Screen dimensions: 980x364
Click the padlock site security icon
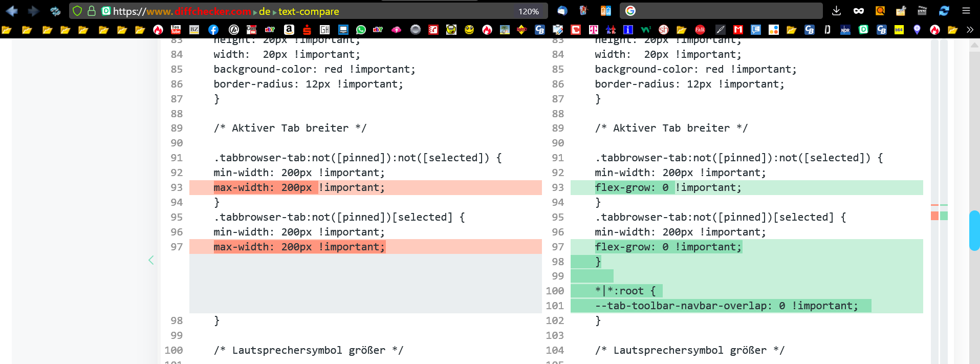92,11
